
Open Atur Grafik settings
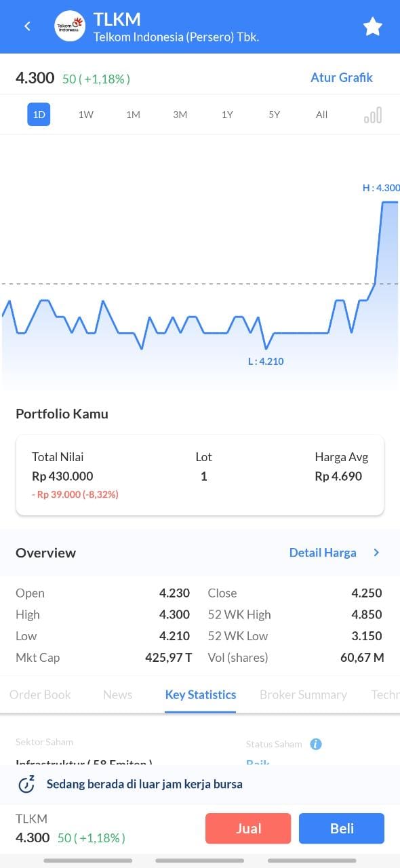[342, 77]
